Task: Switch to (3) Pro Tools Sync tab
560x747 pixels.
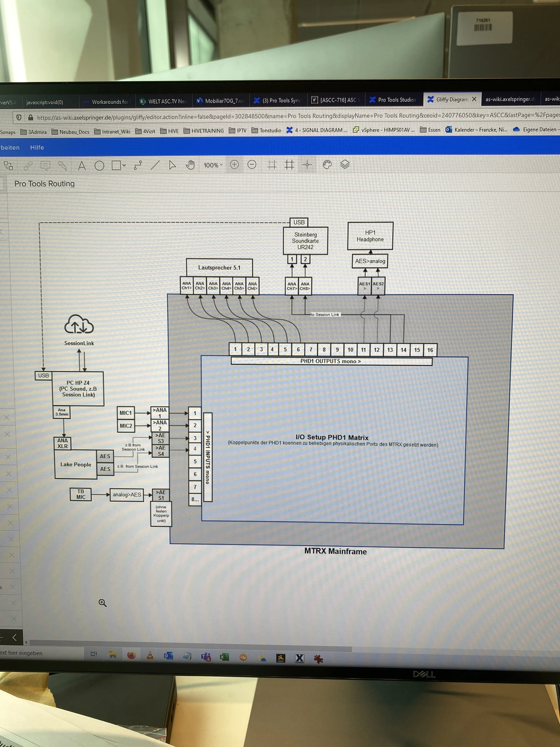Action: 279,100
